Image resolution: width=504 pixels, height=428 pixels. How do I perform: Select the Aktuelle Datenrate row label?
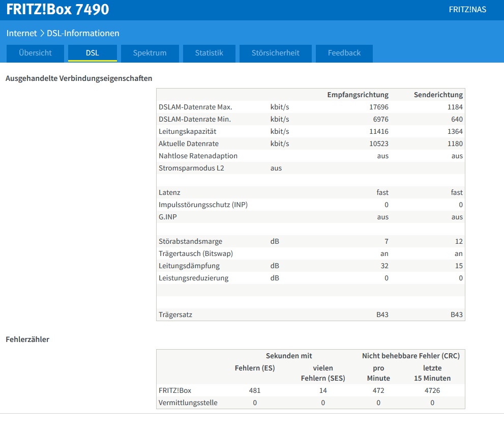(189, 144)
